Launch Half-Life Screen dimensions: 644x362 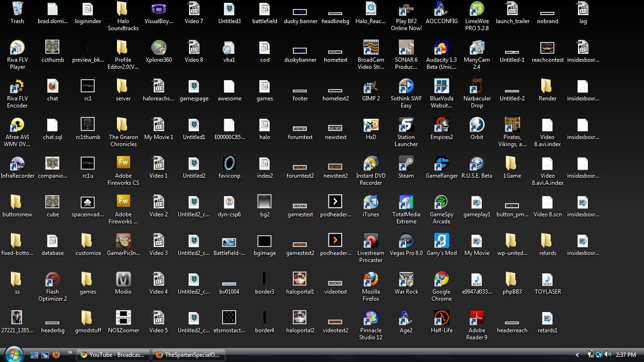tap(441, 317)
